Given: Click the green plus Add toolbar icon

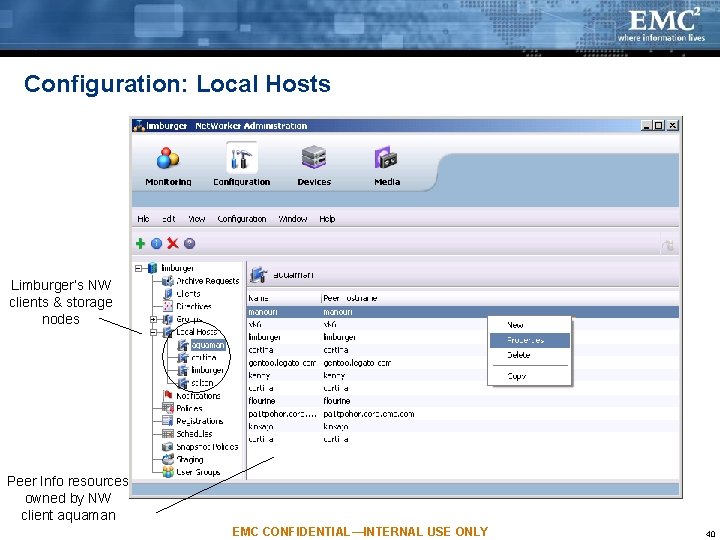Looking at the screenshot, I should pos(141,243).
